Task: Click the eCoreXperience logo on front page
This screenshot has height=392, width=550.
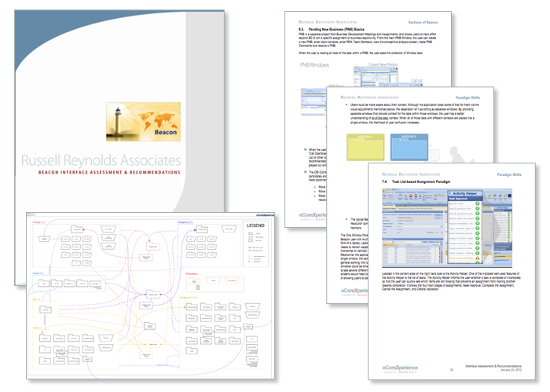Action: pyautogui.click(x=400, y=368)
